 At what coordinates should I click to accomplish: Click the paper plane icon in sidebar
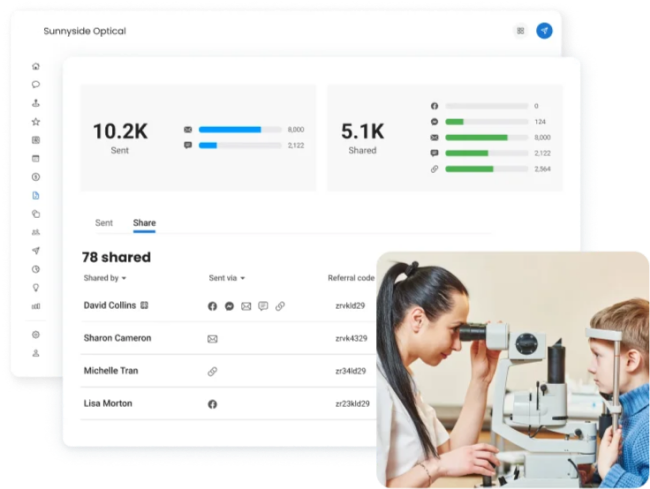(x=36, y=250)
